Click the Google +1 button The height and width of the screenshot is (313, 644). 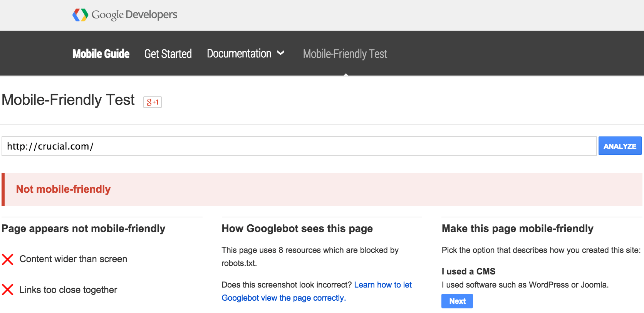pos(153,102)
